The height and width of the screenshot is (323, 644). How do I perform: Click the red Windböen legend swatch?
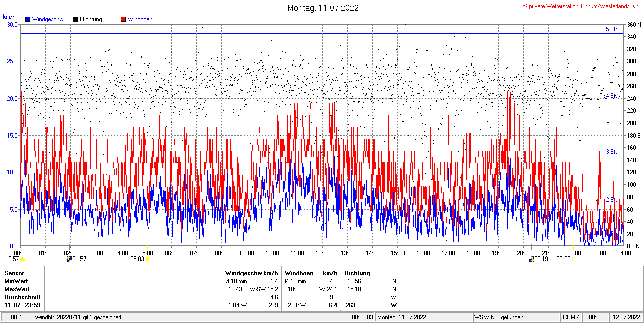point(123,19)
